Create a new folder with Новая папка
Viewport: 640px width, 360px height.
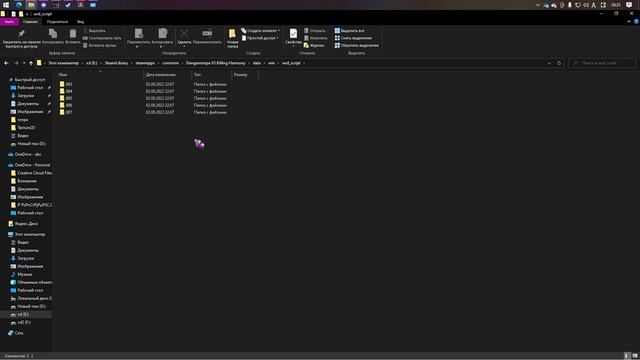click(233, 38)
